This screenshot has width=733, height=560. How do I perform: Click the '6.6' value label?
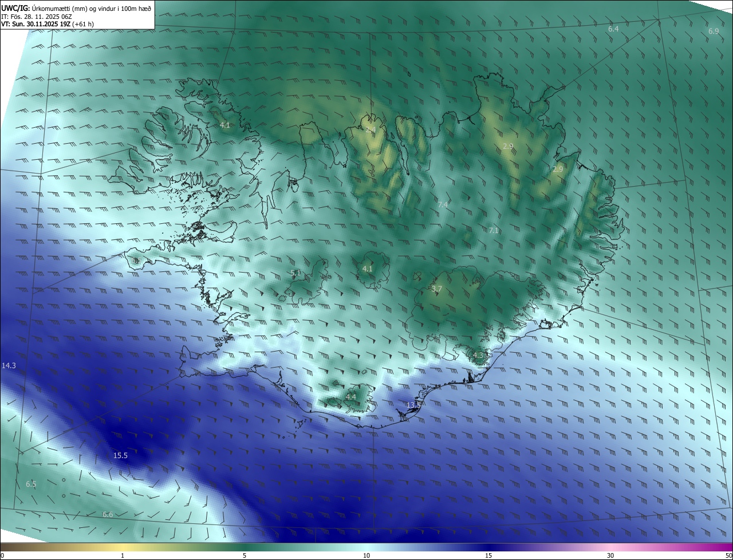coord(108,515)
